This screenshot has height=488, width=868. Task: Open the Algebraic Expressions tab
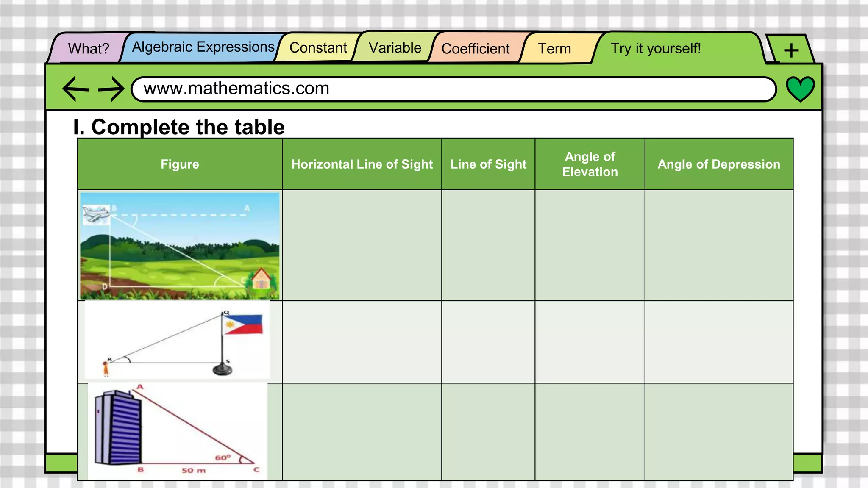coord(203,47)
